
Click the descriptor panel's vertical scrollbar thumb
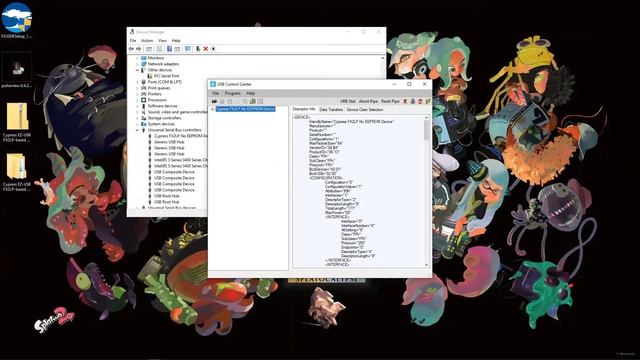(x=427, y=130)
